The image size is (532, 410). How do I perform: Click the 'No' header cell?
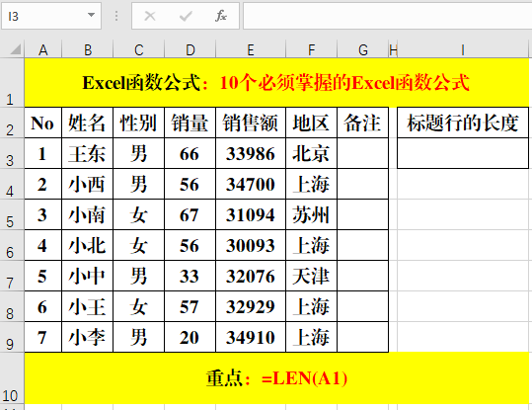(43, 123)
